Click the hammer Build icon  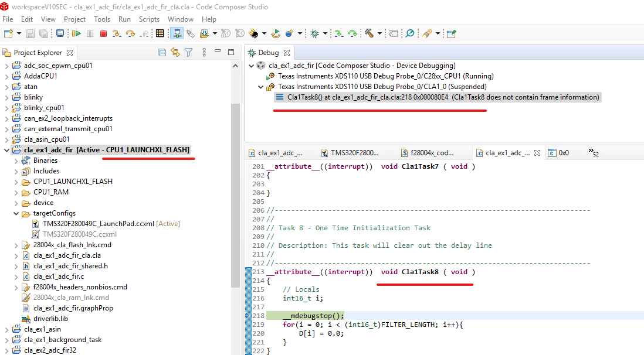coord(369,34)
